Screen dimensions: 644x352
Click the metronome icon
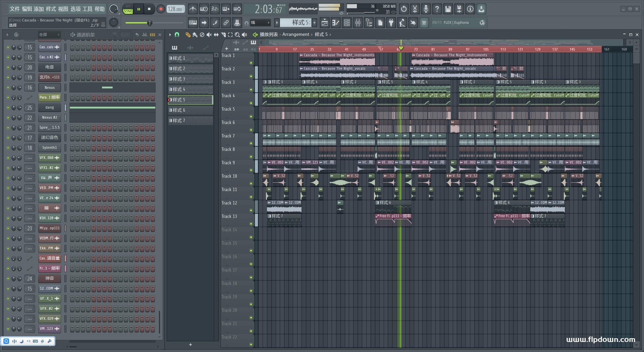(x=193, y=9)
